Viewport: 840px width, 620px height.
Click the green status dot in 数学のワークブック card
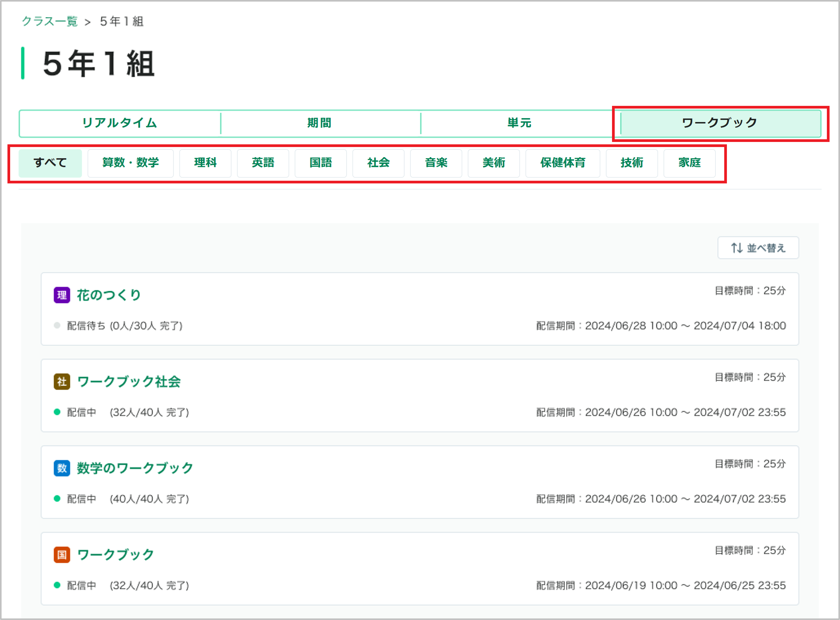(x=57, y=499)
